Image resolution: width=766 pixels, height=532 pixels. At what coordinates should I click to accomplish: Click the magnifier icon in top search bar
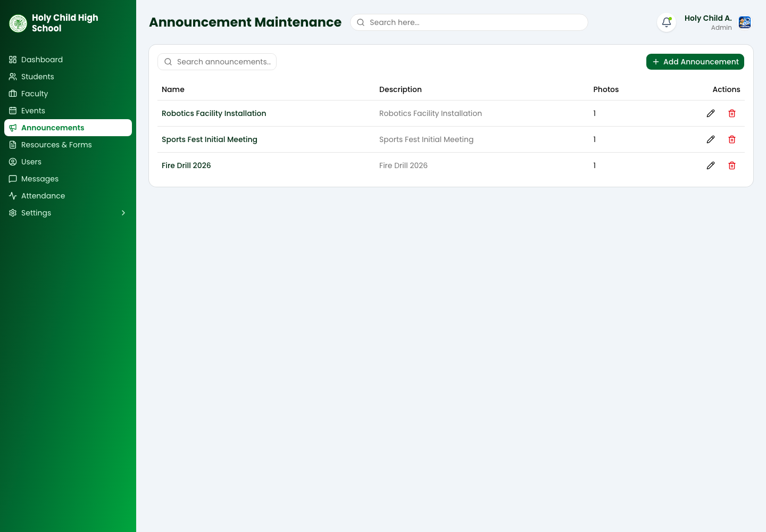361,22
